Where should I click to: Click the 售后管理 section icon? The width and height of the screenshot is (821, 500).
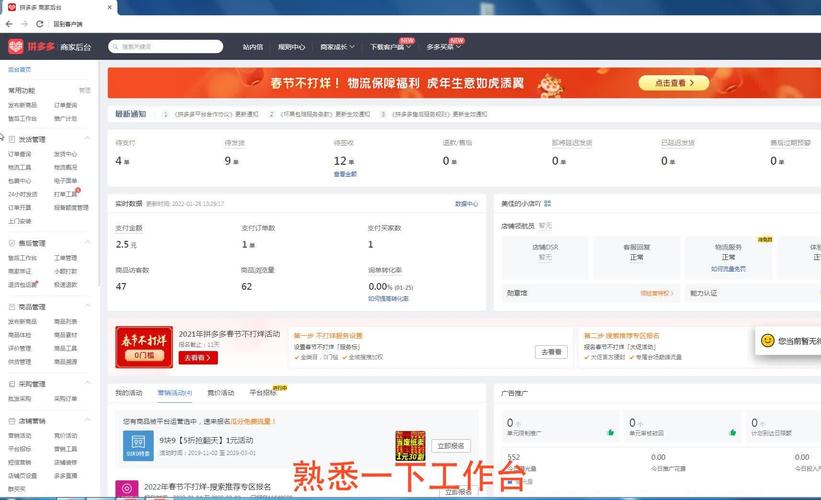[x=12, y=243]
